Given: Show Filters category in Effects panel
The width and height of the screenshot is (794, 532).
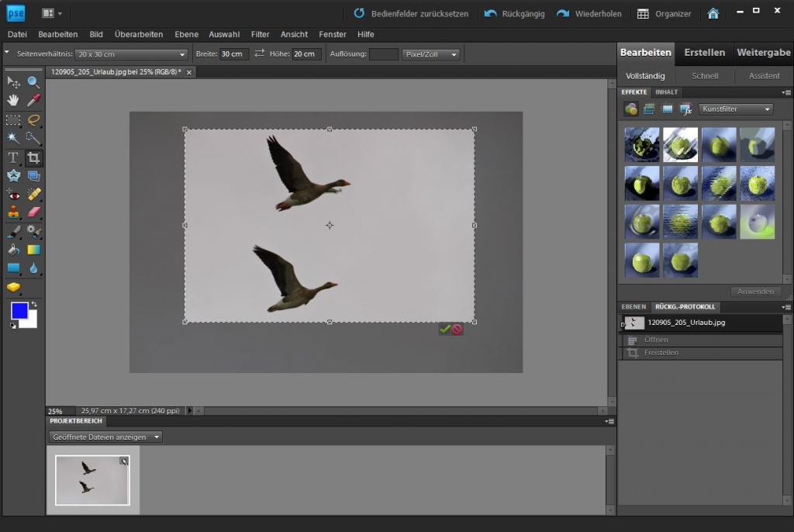Looking at the screenshot, I should coord(631,109).
